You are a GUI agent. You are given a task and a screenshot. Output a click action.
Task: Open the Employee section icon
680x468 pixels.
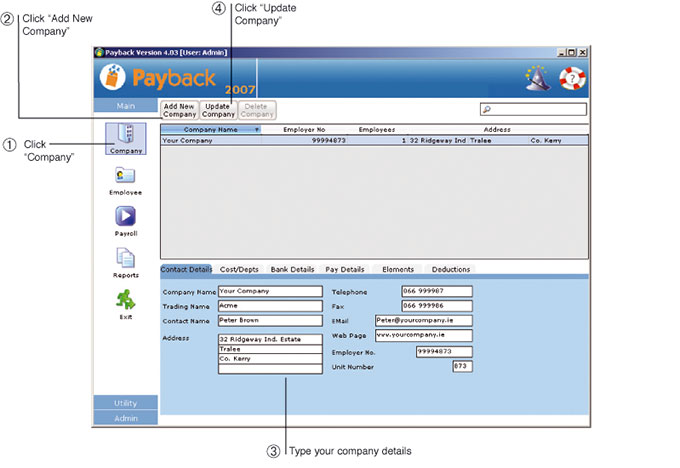(x=125, y=176)
